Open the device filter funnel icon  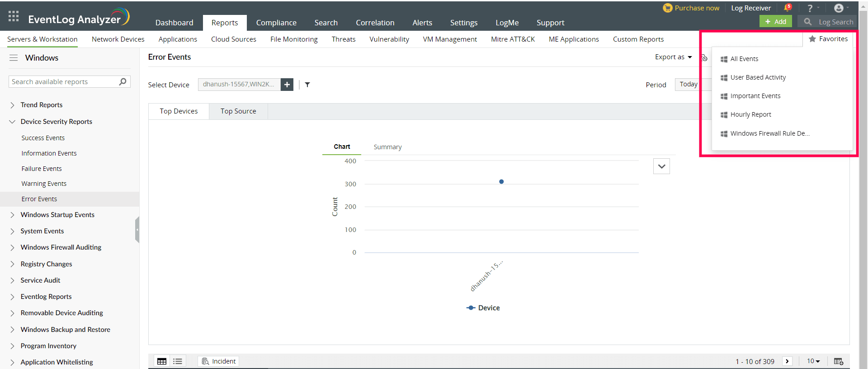pyautogui.click(x=307, y=85)
